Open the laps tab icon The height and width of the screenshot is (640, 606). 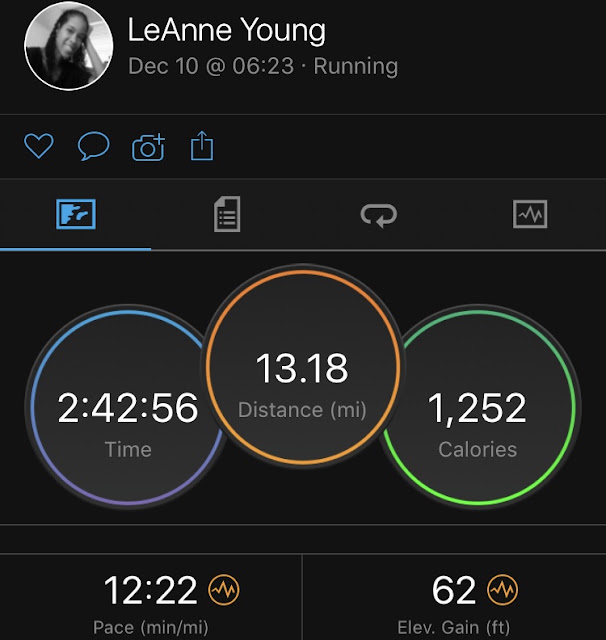(379, 215)
